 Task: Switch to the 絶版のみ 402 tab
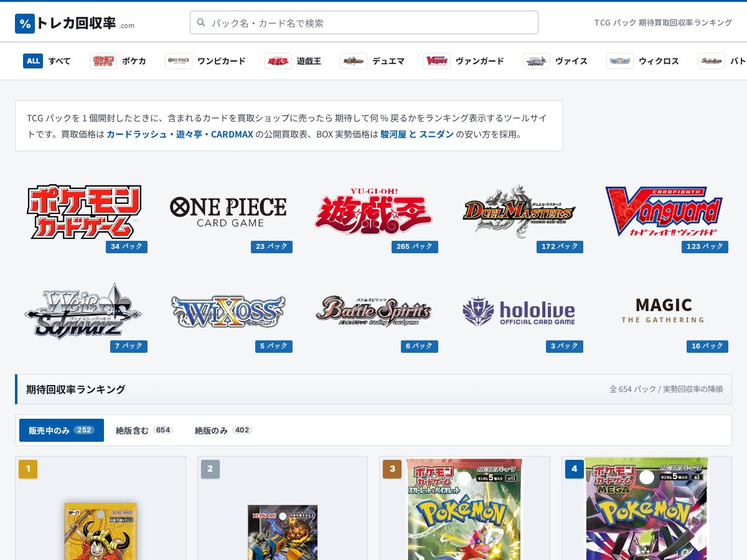click(223, 430)
